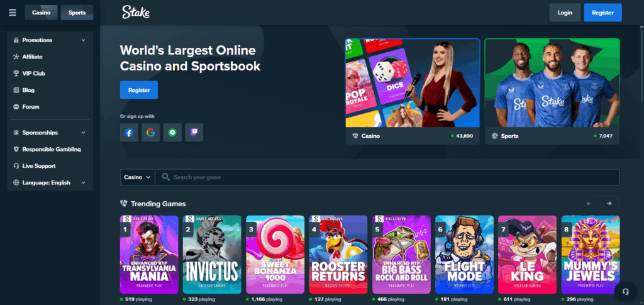The width and height of the screenshot is (644, 305).
Task: Click the 'Or sign up with' text
Action: [x=137, y=116]
